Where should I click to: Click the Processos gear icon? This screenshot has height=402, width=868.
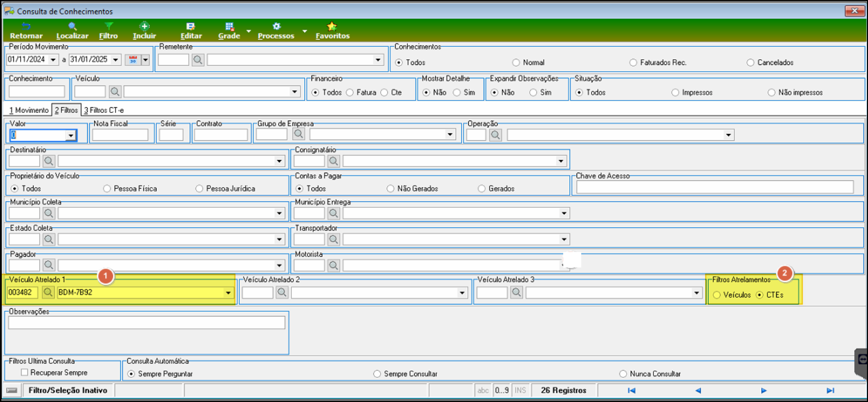(x=276, y=26)
